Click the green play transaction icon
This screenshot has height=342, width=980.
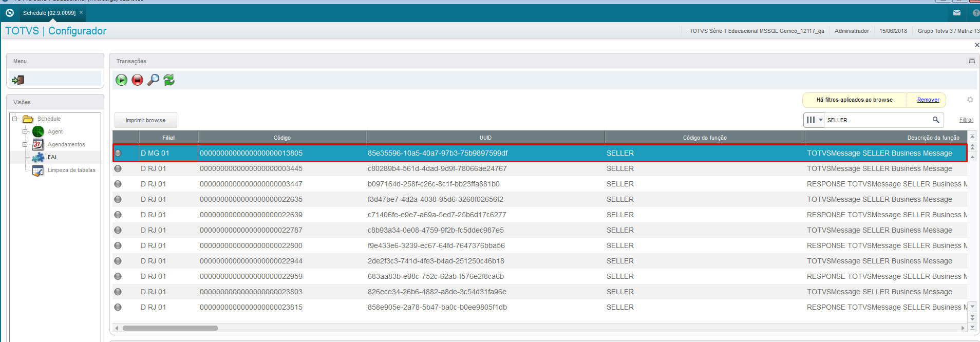[121, 80]
